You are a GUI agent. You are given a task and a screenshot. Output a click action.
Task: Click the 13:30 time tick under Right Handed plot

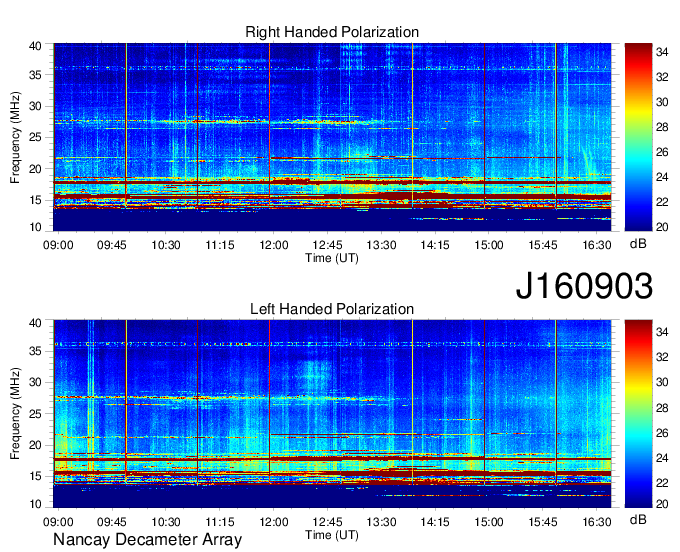tap(381, 245)
